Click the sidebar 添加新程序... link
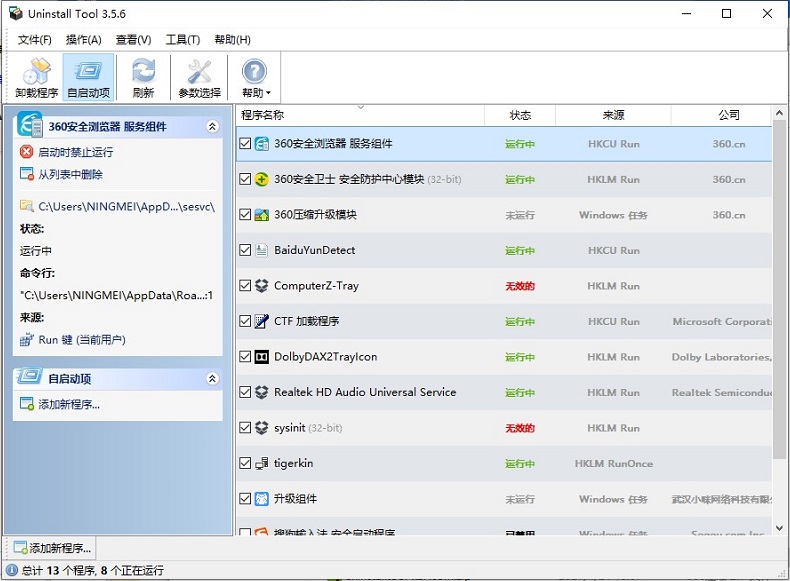Screen dimensions: 790x581 tap(69, 404)
